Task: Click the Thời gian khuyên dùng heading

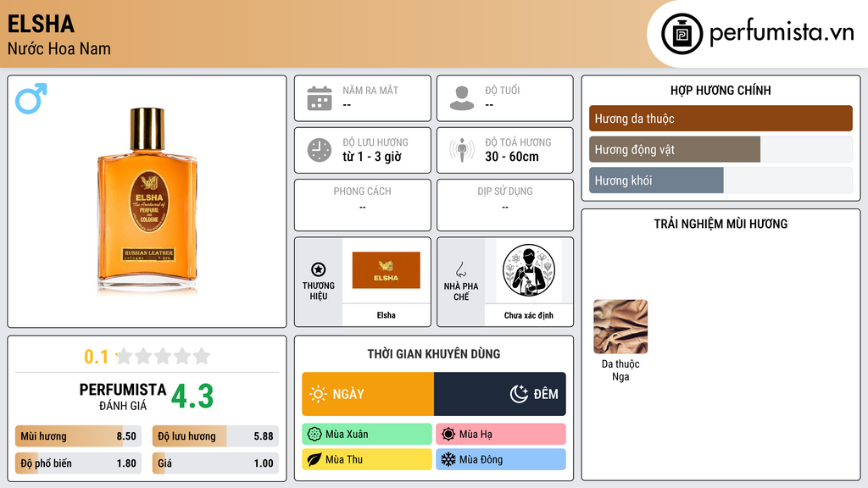Action: (434, 353)
